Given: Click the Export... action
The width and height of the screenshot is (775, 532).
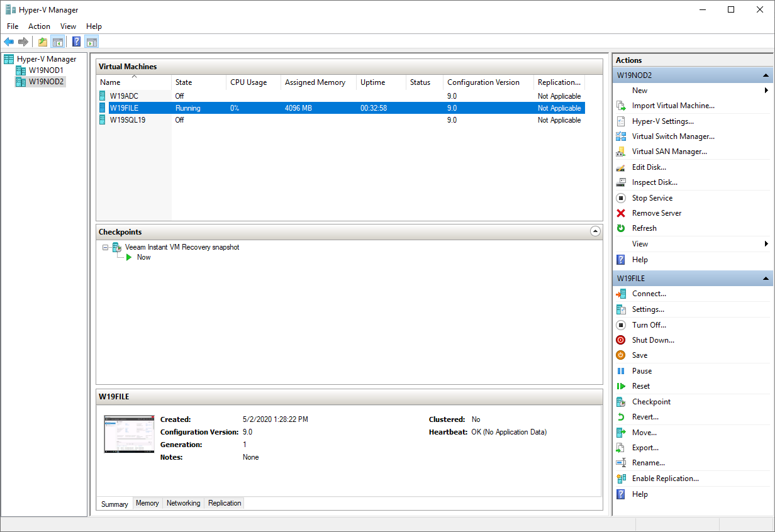Looking at the screenshot, I should coord(645,448).
